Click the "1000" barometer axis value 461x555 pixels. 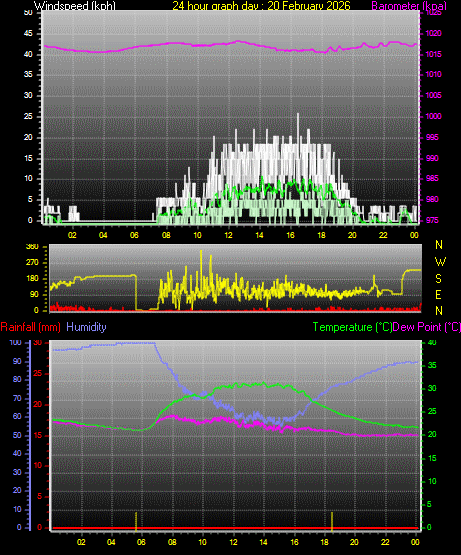433,116
